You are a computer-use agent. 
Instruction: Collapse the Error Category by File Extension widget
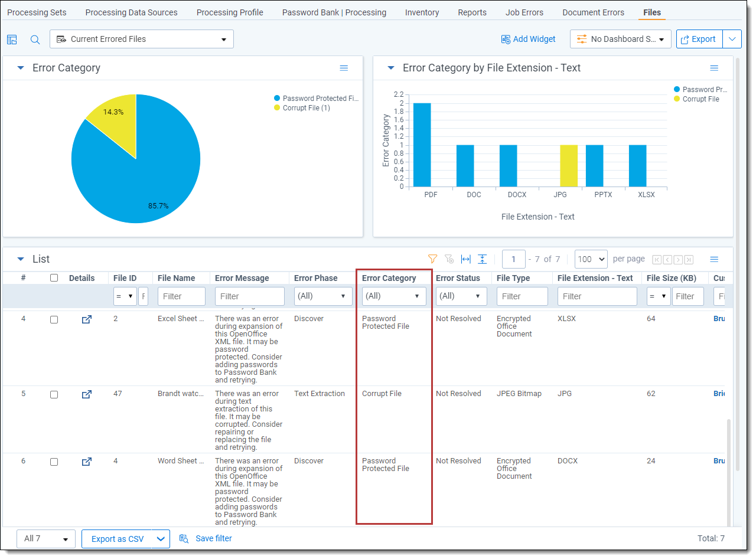[390, 68]
